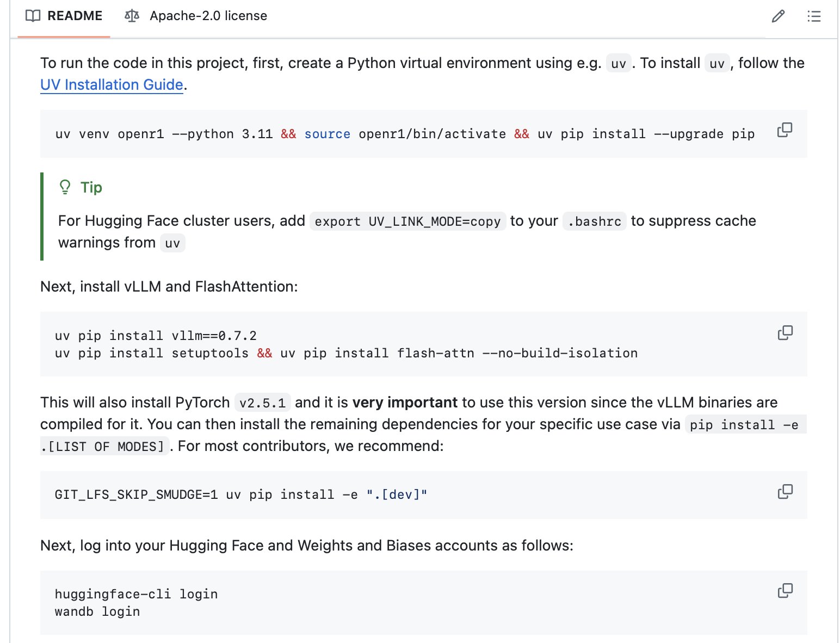840x643 pixels.
Task: Click inside the wandb login code line
Action: (97, 611)
